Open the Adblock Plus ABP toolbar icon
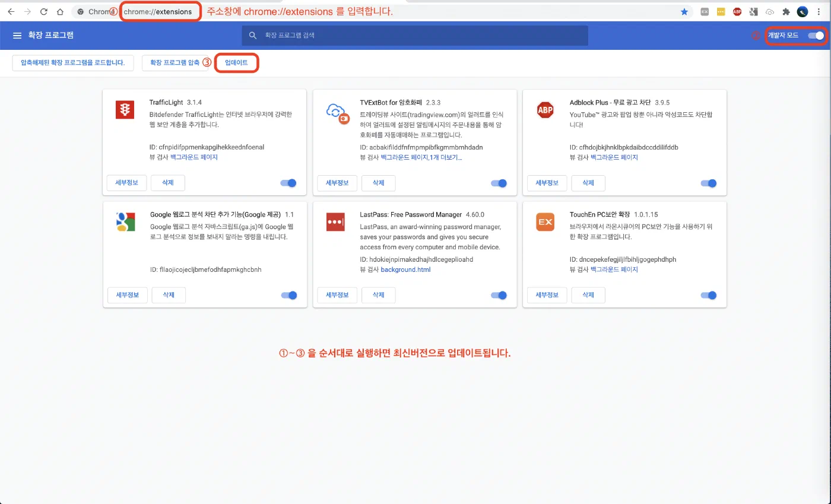The image size is (831, 504). click(737, 11)
